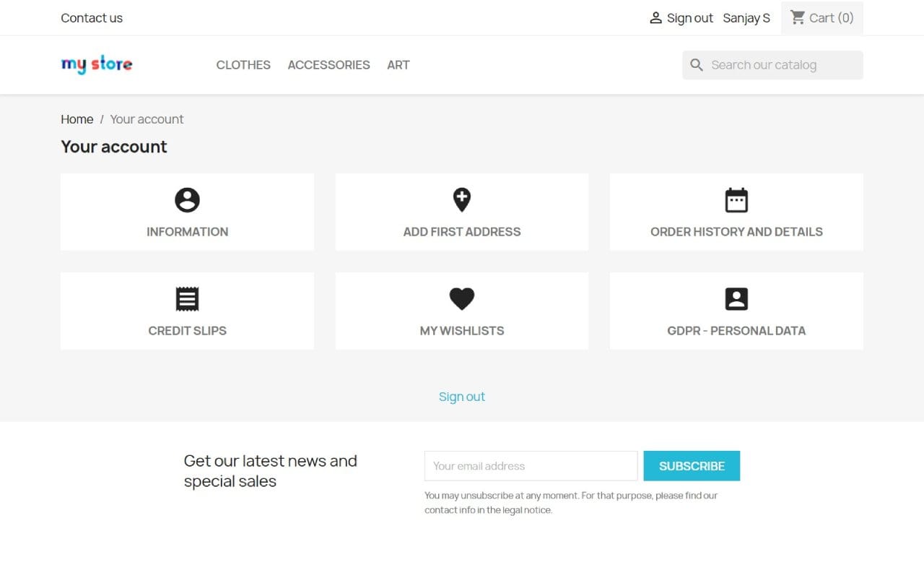
Task: Select the Sign out link below the account tiles
Action: pyautogui.click(x=461, y=397)
